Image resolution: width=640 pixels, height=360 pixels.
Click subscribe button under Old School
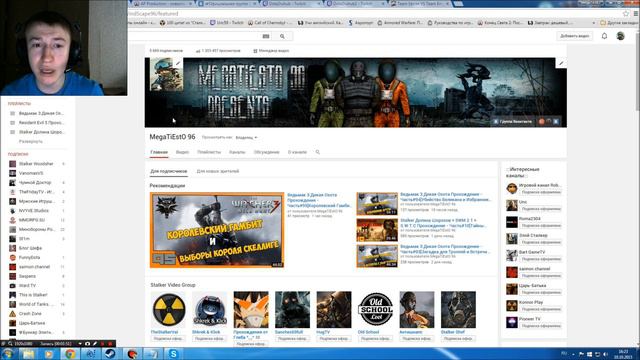(375, 339)
